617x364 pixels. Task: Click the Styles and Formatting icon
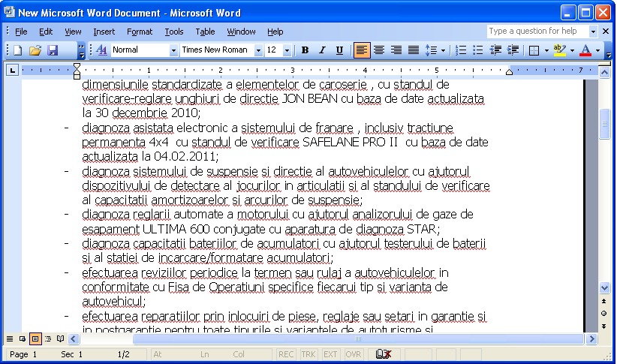coord(101,50)
